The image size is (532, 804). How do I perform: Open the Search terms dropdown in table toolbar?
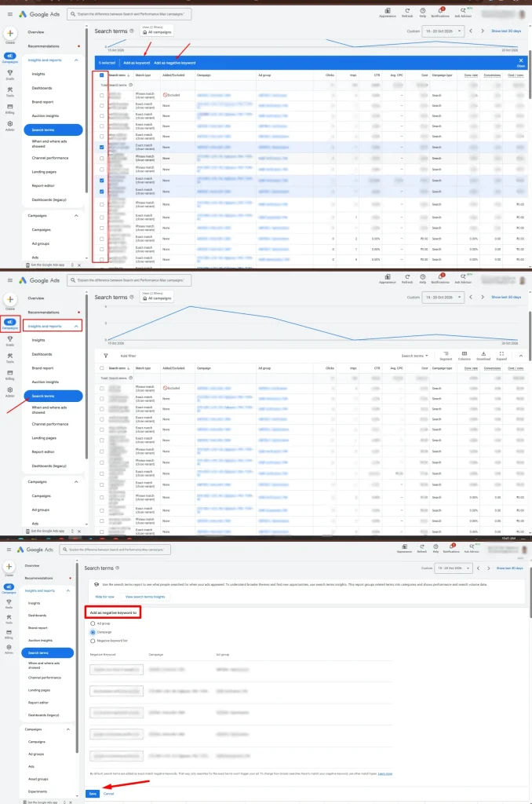point(414,356)
